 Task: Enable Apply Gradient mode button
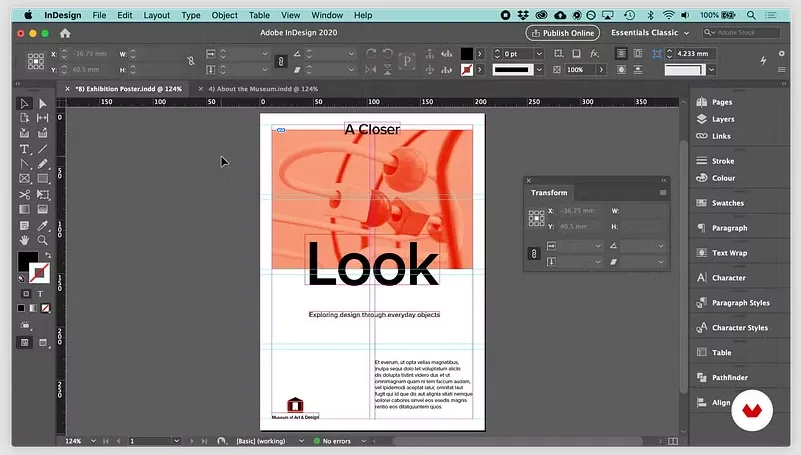click(33, 308)
